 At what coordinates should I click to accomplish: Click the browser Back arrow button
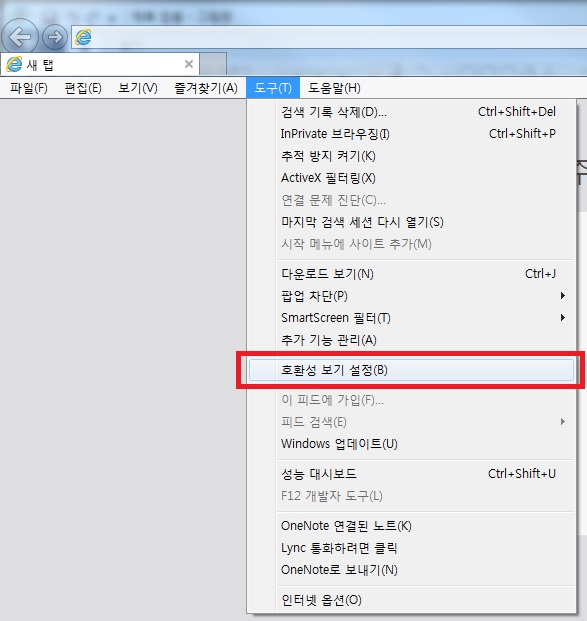click(x=20, y=37)
